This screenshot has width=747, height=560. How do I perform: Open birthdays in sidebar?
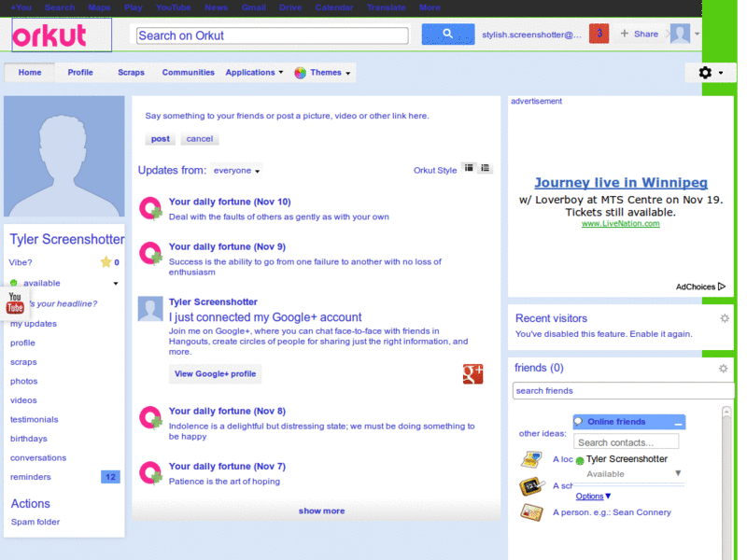coord(29,439)
